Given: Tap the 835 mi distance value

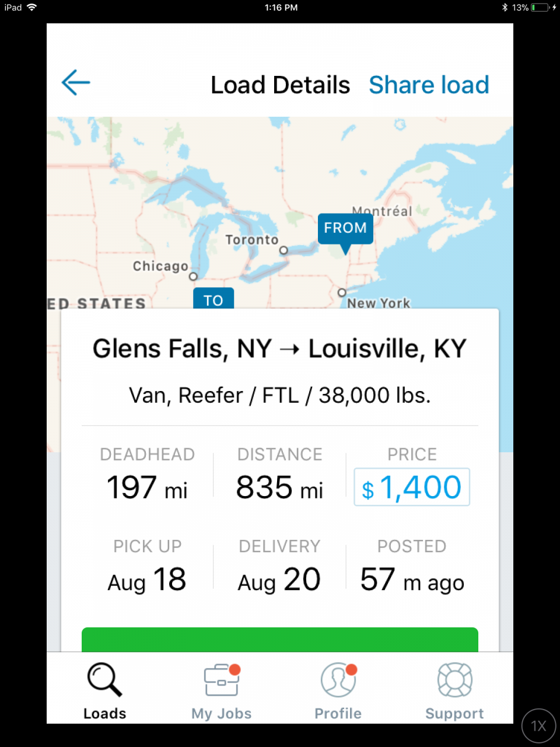Looking at the screenshot, I should click(279, 487).
